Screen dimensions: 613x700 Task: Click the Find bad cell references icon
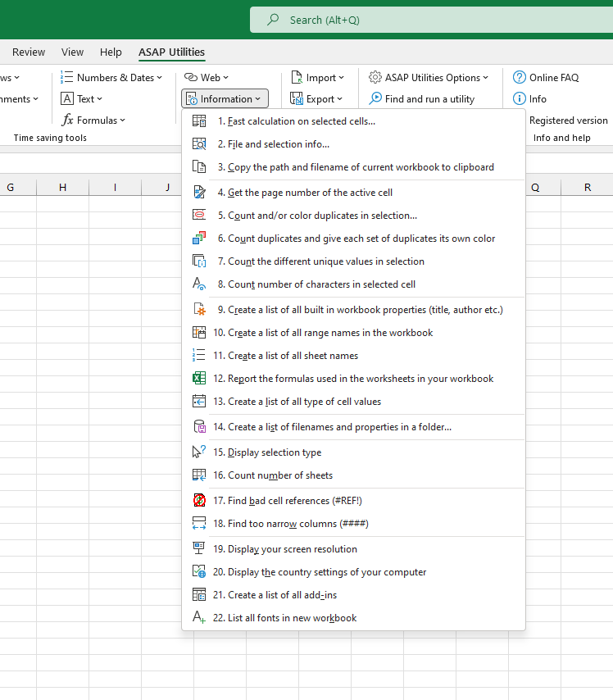[x=199, y=501]
